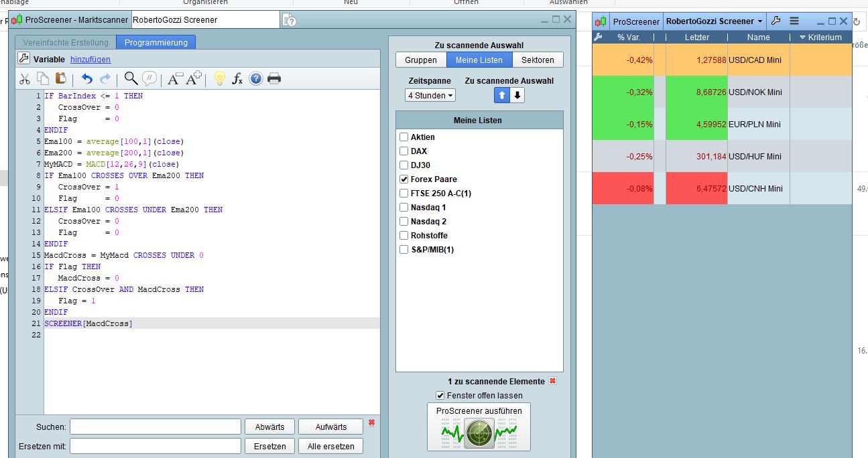
Task: Increase editor font size
Action: (x=194, y=78)
